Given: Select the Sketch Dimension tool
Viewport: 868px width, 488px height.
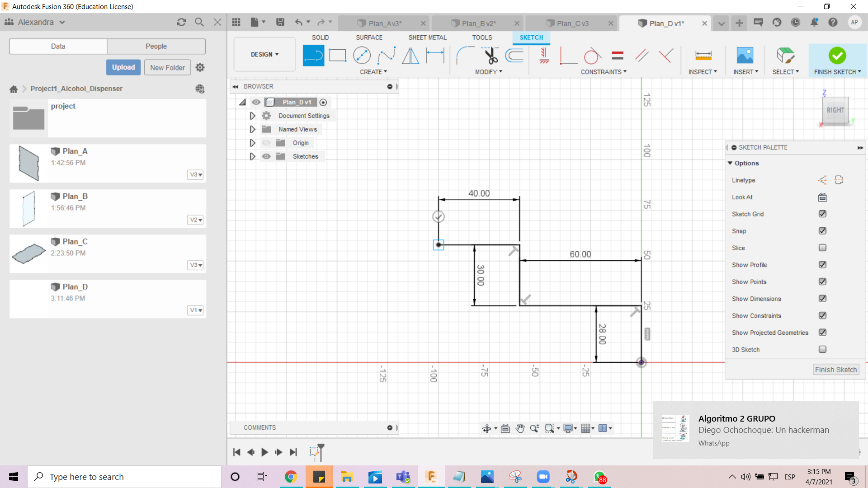Looking at the screenshot, I should pos(435,56).
